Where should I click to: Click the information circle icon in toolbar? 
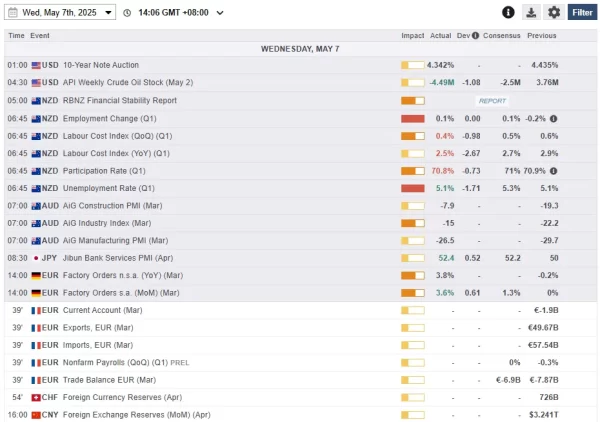pyautogui.click(x=508, y=12)
